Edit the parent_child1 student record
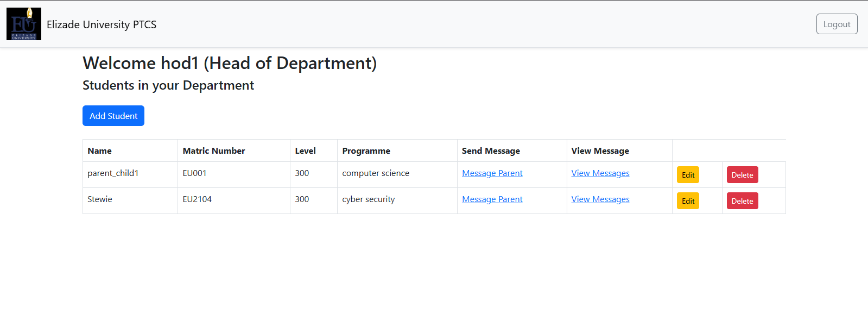The height and width of the screenshot is (333, 868). (688, 175)
